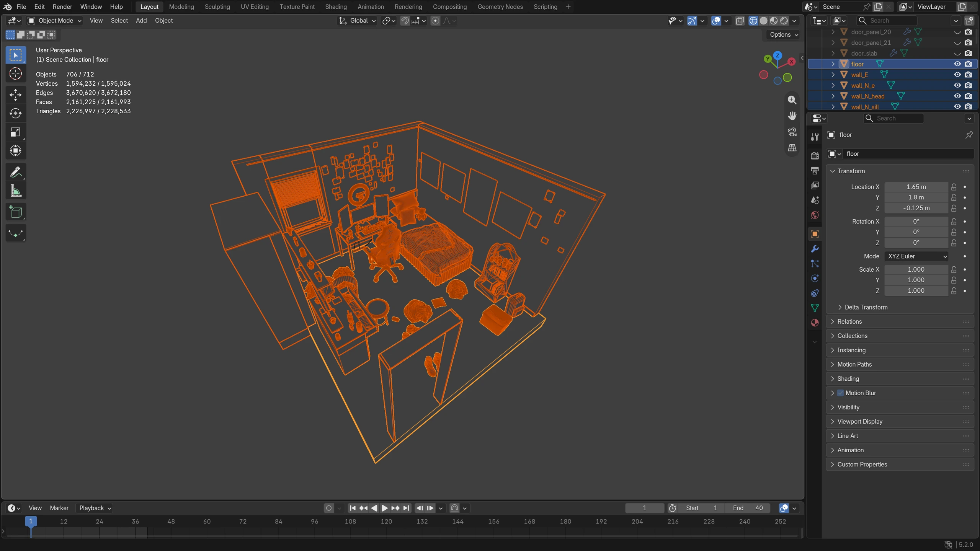Toggle the Motion Blur checkbox
The height and width of the screenshot is (551, 980).
click(x=840, y=393)
